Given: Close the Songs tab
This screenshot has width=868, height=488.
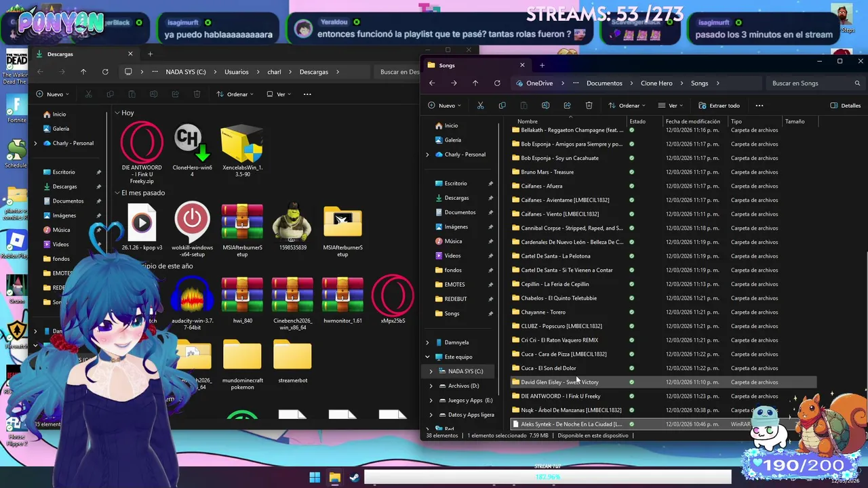Looking at the screenshot, I should tap(522, 65).
